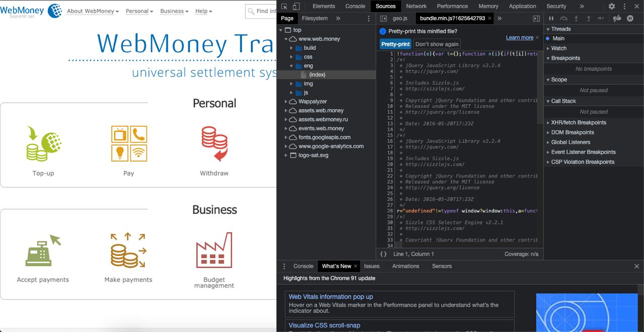Click the Pay services icon
The width and height of the screenshot is (644, 332).
point(129,144)
